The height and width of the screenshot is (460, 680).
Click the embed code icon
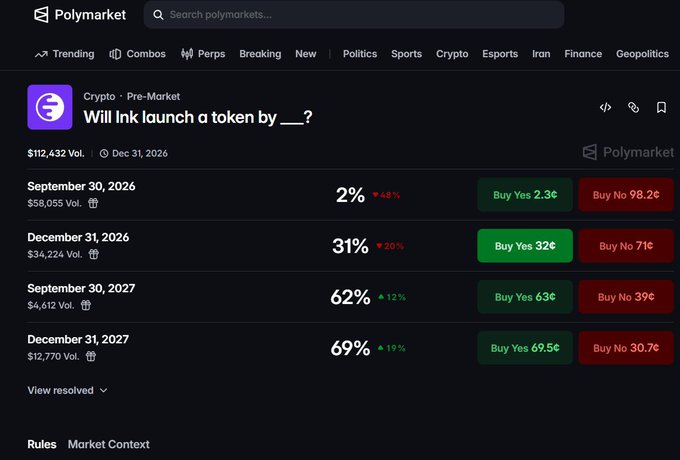click(x=605, y=107)
